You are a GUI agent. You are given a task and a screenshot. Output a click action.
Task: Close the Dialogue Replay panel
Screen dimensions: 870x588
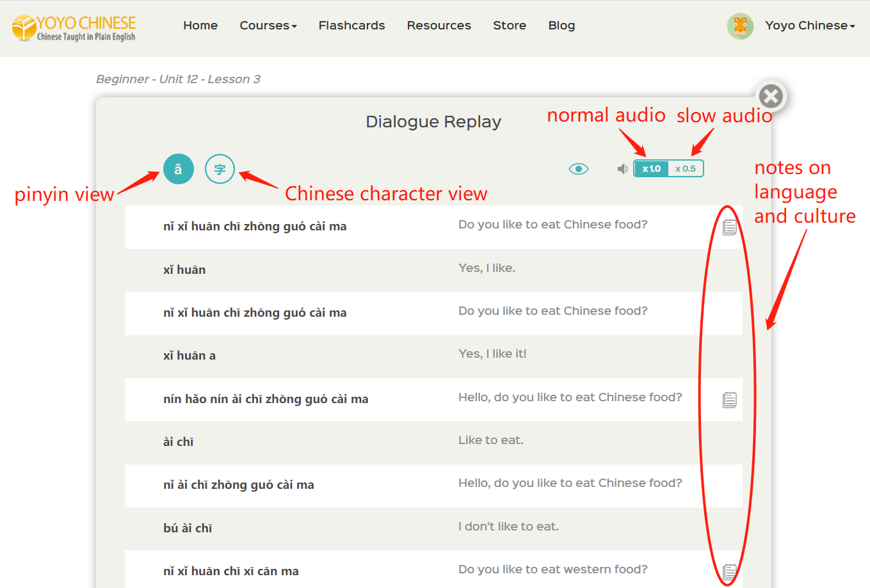click(771, 97)
